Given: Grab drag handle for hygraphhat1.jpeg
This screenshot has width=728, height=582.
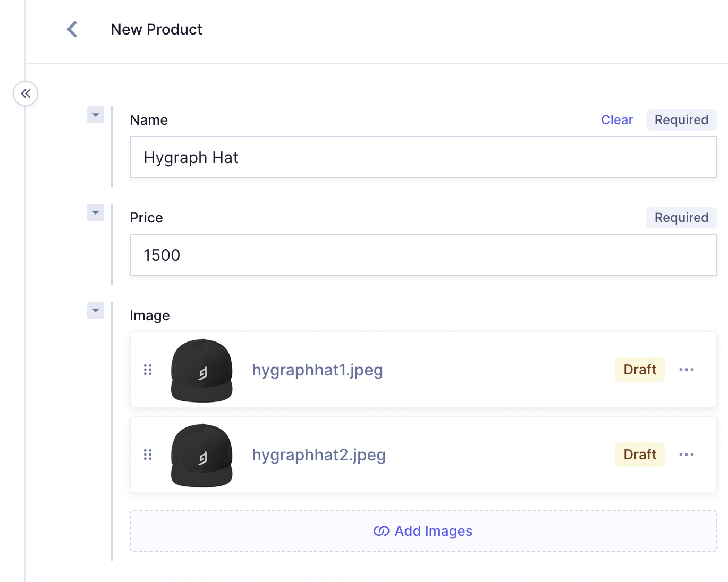Looking at the screenshot, I should (x=148, y=370).
